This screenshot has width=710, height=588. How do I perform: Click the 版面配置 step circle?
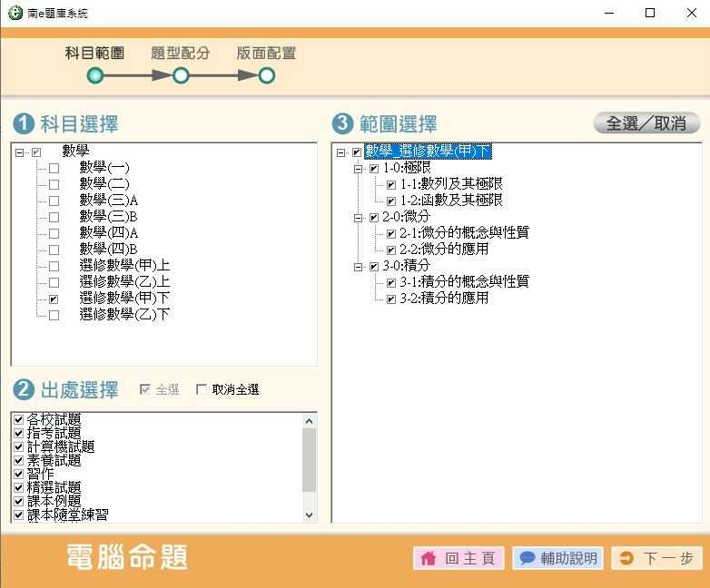click(267, 75)
